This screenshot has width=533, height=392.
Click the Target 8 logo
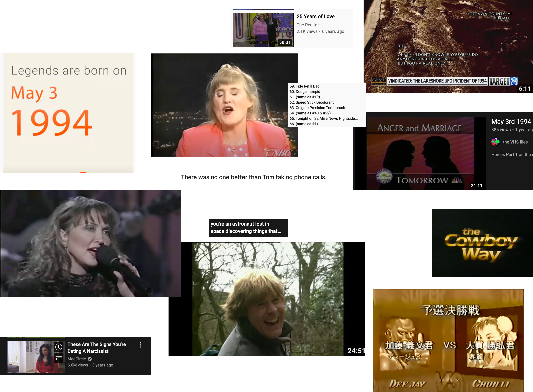[503, 81]
